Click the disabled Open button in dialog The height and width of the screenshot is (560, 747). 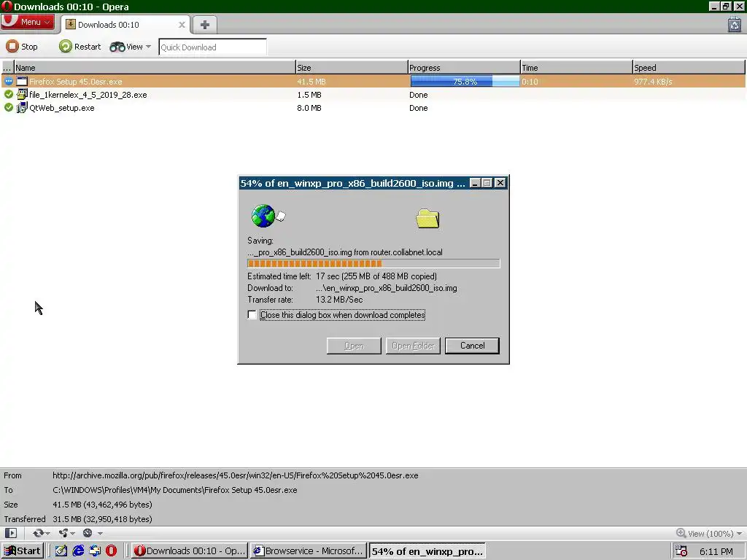354,346
